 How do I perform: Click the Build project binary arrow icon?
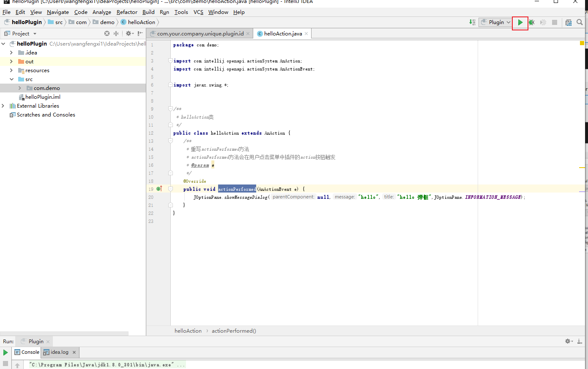click(473, 22)
